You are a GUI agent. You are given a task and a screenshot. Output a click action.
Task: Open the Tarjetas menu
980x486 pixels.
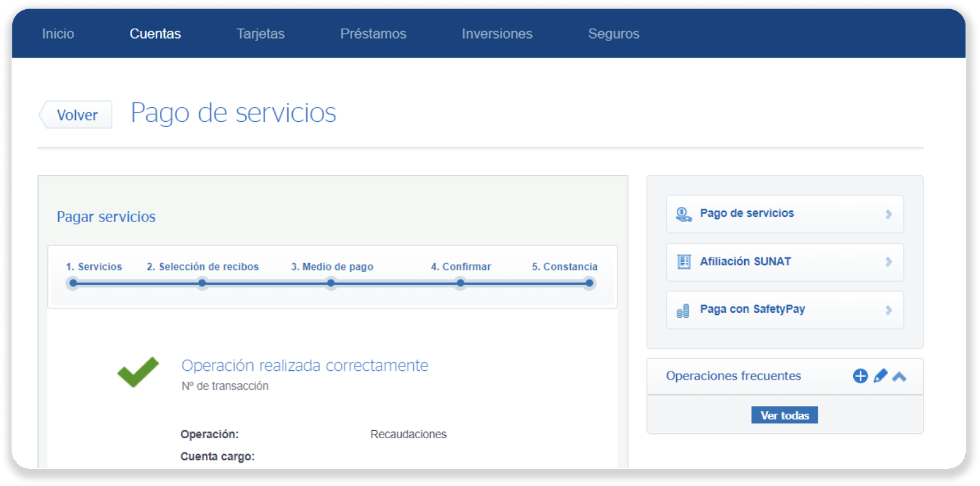pyautogui.click(x=260, y=34)
